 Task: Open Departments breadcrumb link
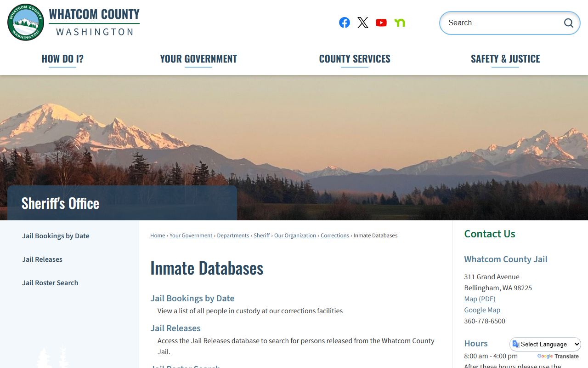click(233, 236)
